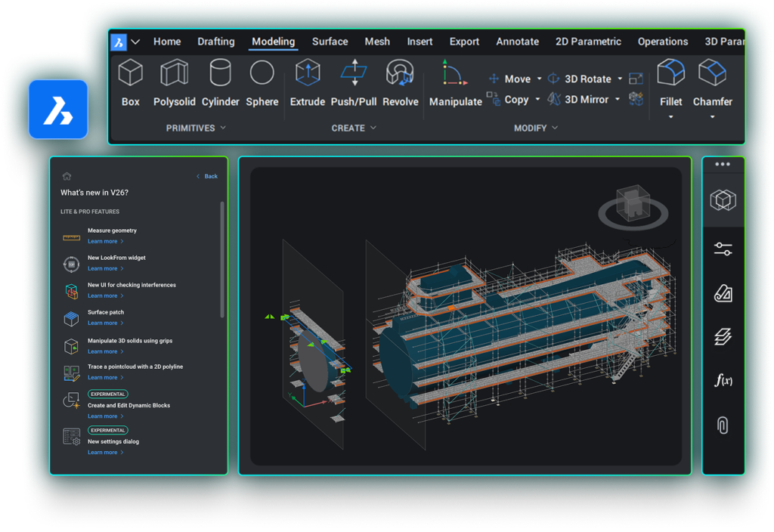Select the Revolve tool
Image resolution: width=774 pixels, height=532 pixels.
(x=400, y=74)
